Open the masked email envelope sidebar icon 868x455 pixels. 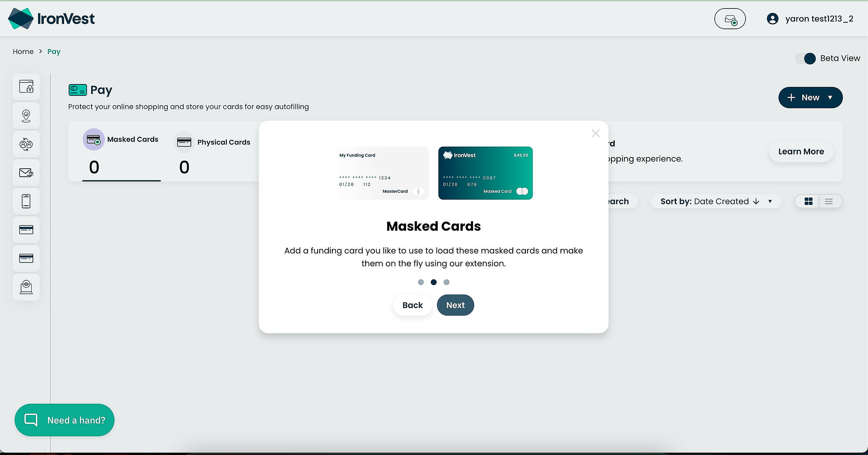(26, 173)
